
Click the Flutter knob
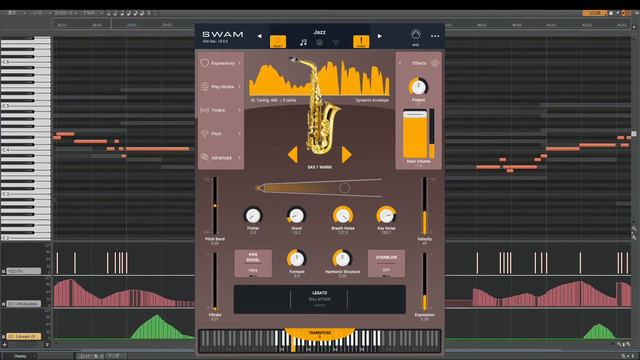tap(253, 216)
